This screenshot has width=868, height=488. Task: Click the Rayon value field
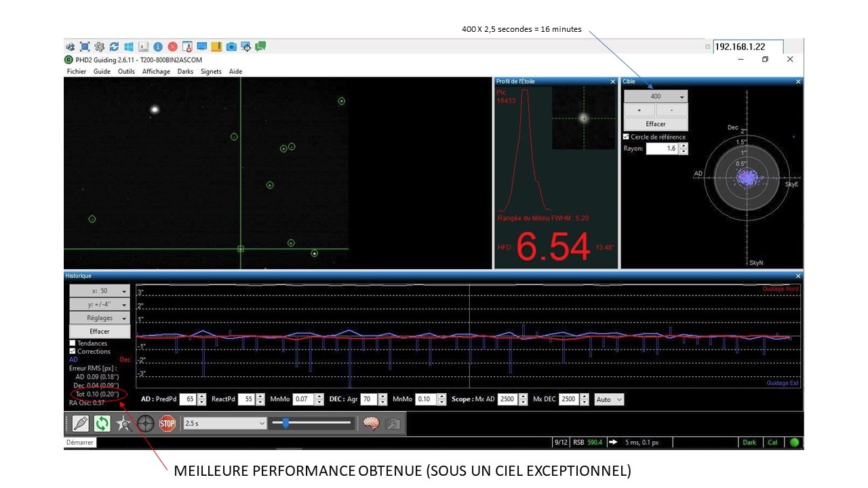[662, 148]
